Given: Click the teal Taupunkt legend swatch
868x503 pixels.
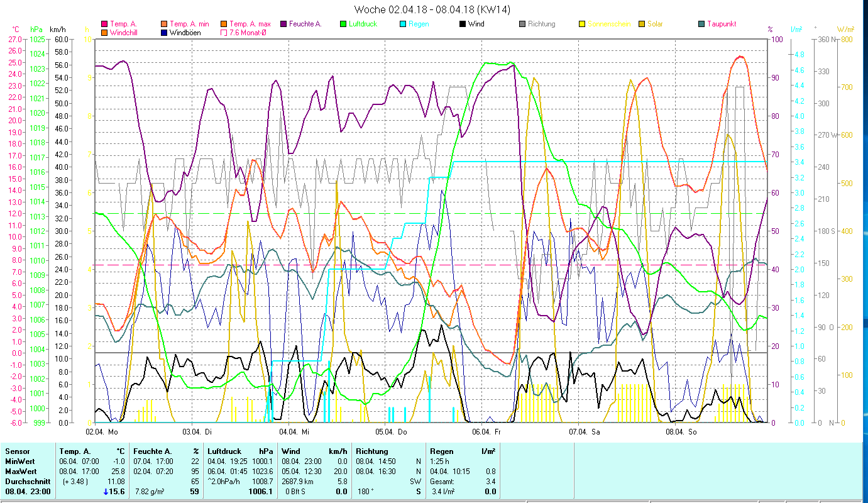Looking at the screenshot, I should point(701,24).
